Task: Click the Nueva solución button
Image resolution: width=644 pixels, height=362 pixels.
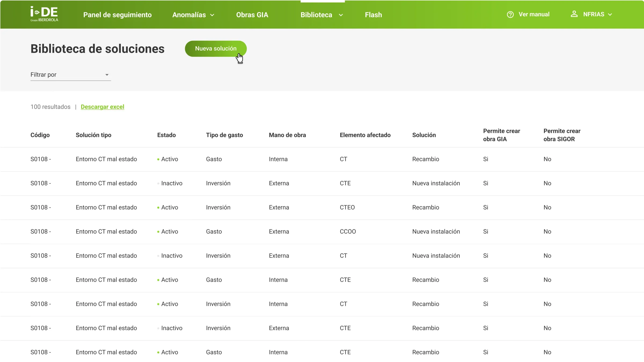Action: [215, 49]
